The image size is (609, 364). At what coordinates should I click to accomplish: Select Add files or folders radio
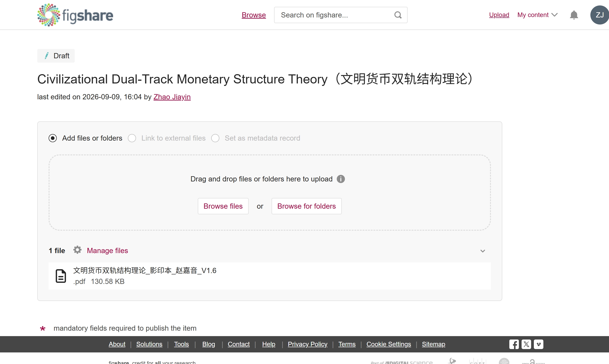[x=52, y=138]
